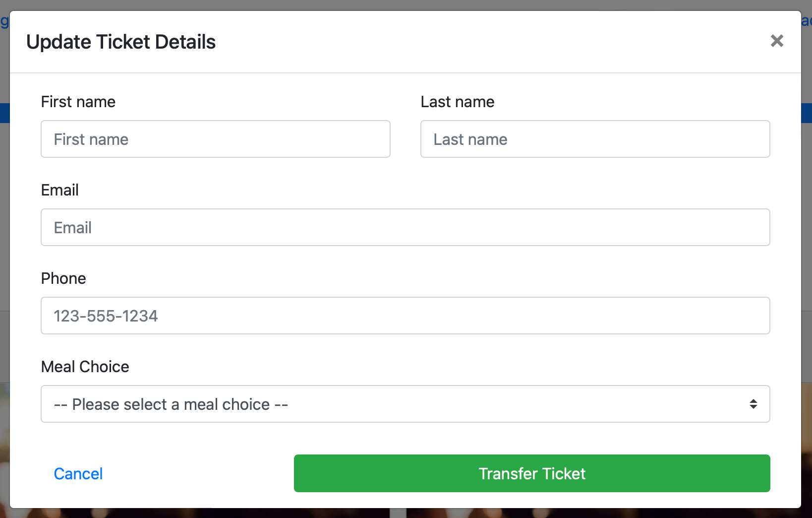
Task: Click the meal choice dropdown arrow icon
Action: point(753,404)
